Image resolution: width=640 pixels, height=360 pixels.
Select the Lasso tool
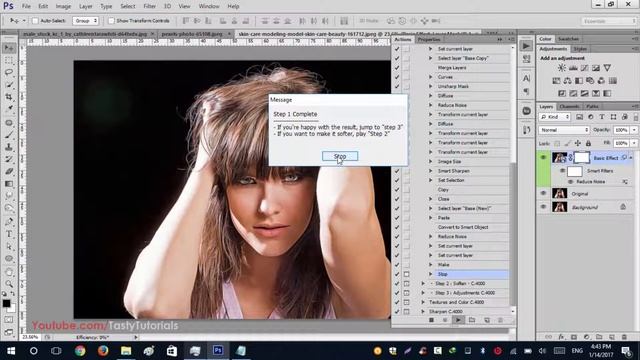point(9,72)
